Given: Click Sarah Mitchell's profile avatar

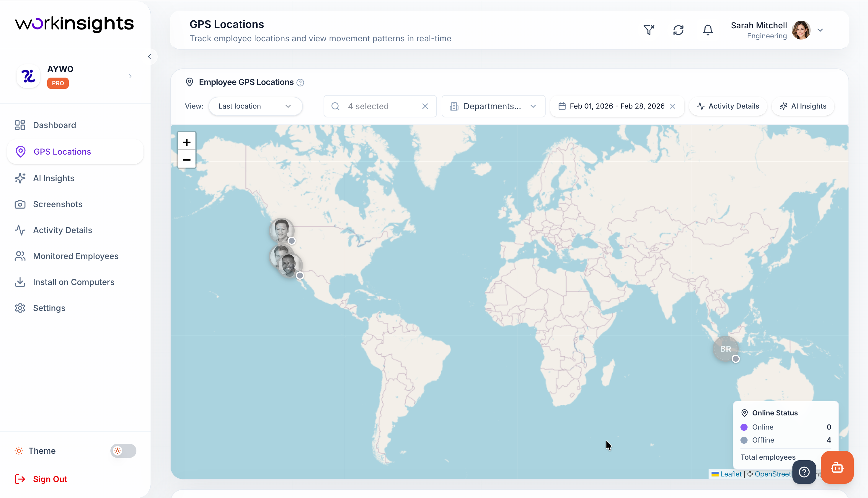Looking at the screenshot, I should point(801,30).
